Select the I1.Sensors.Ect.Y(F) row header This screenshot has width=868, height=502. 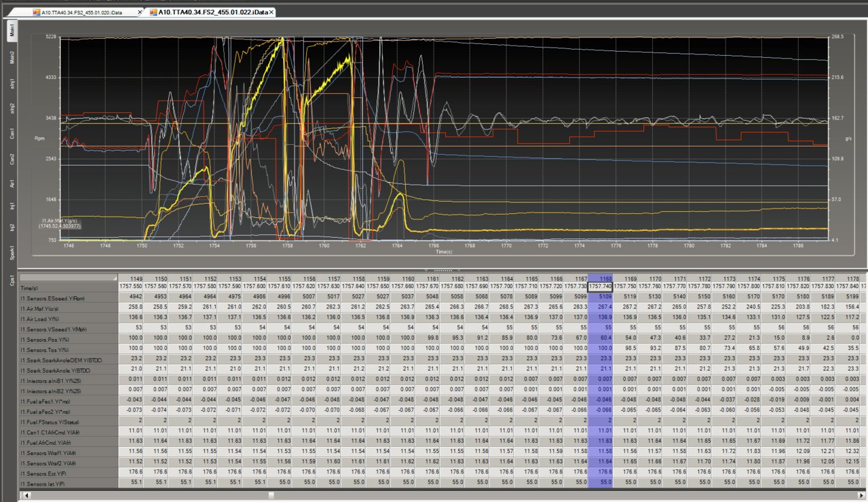70,471
